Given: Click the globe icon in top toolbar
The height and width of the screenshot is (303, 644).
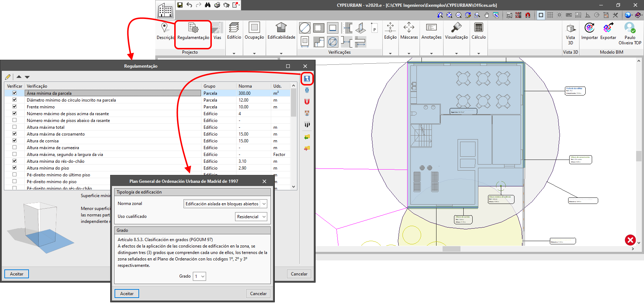Looking at the screenshot, I should tap(628, 15).
